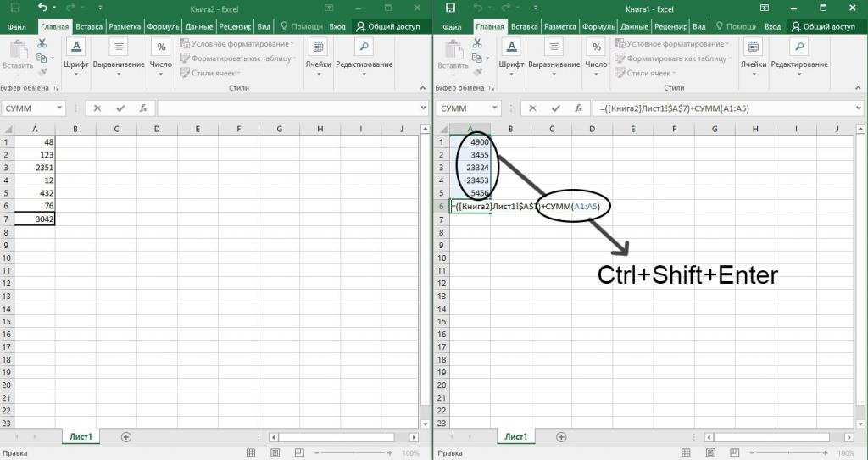868x460 pixels.
Task: Click Вход sign-in link in Книга2
Action: pos(337,26)
